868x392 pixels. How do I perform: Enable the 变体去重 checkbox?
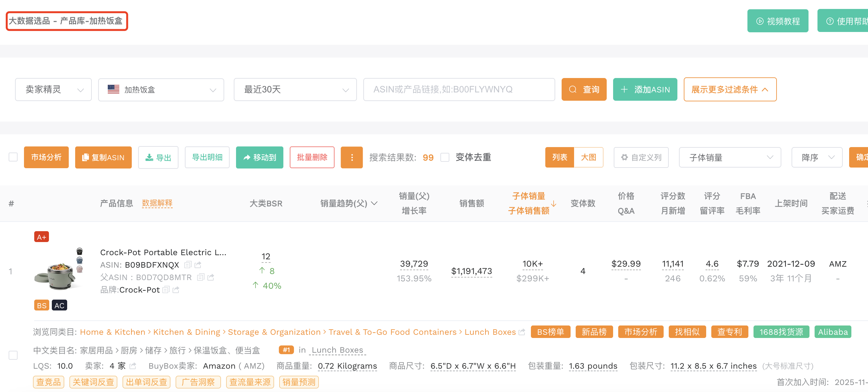click(445, 157)
